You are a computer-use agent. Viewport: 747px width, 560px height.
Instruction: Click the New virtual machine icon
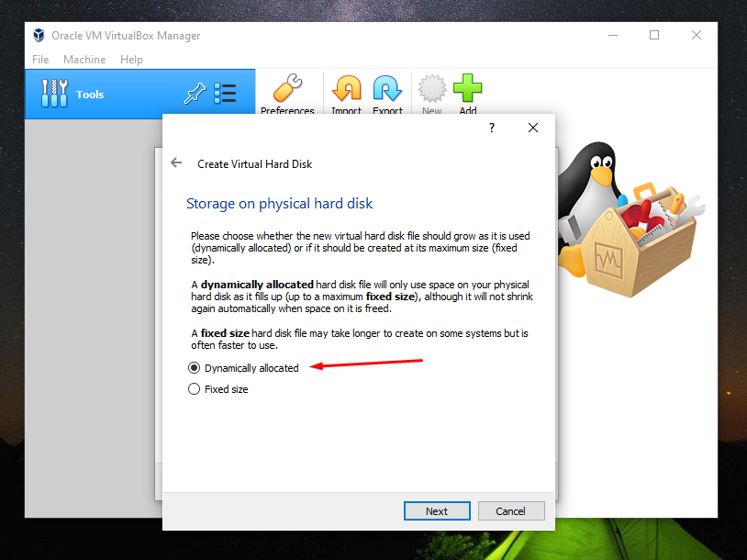tap(431, 92)
